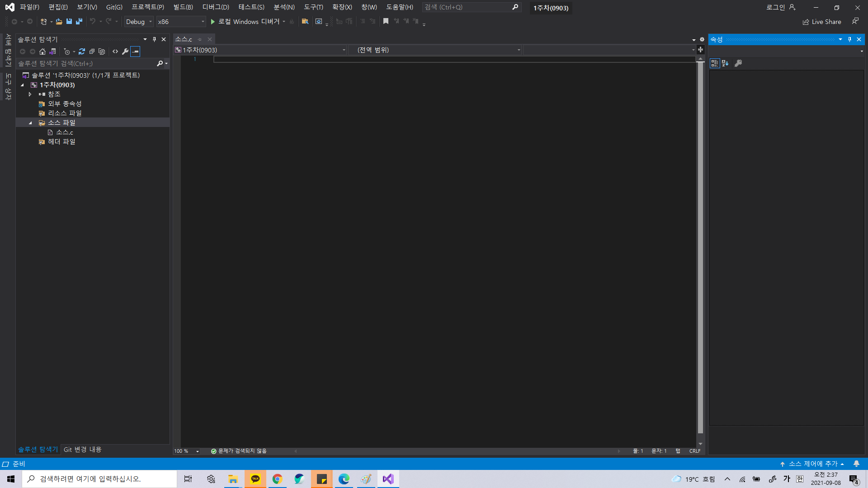Click the alphabetical sort icon in the Properties panel
868x488 pixels.
(725, 63)
